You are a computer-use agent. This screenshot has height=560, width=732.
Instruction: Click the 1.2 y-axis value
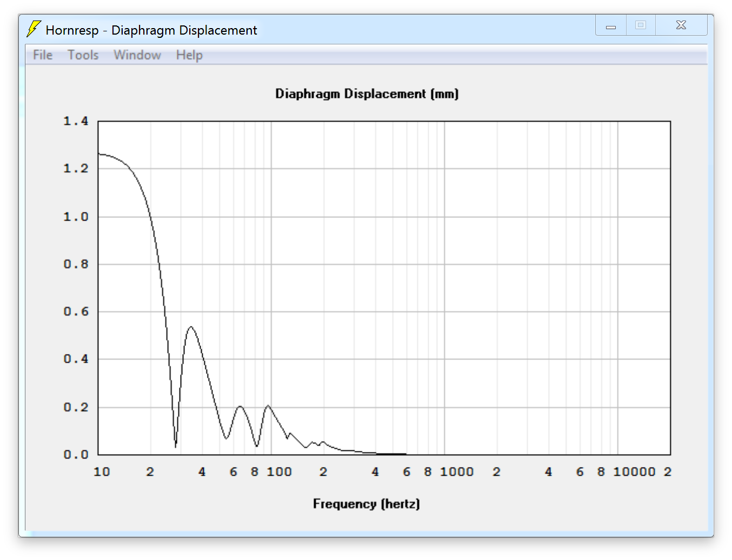point(76,169)
